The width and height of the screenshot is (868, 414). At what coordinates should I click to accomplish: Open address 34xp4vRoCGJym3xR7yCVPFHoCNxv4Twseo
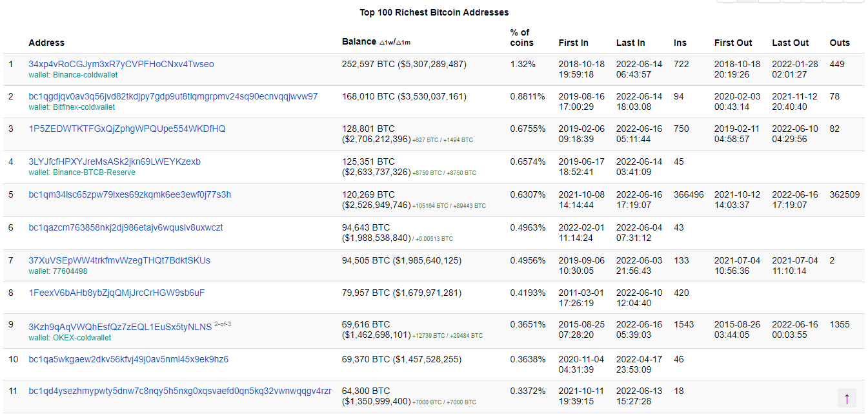[121, 65]
